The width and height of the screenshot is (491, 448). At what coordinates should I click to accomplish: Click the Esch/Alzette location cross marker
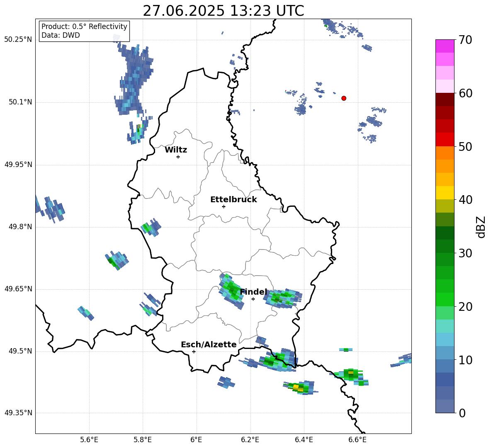[x=194, y=351]
